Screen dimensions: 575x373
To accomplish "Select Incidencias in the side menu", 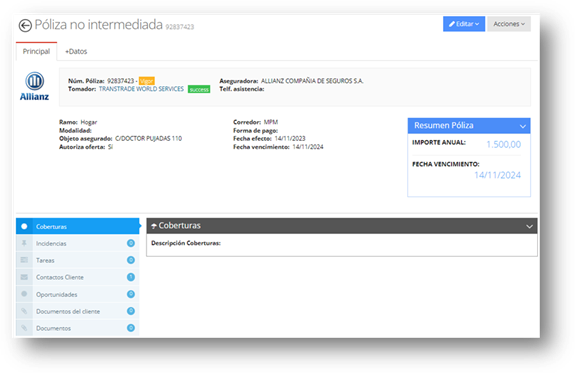I will pyautogui.click(x=78, y=243).
